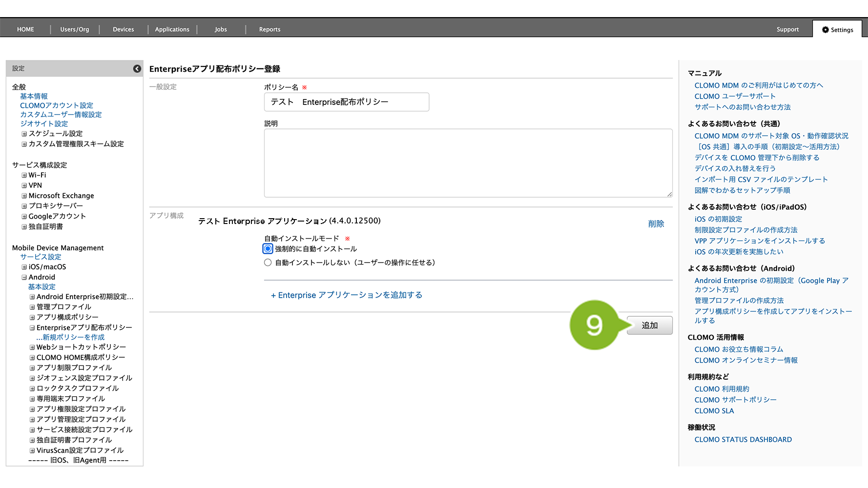
Task: Collapse the Android tree node
Action: 24,277
